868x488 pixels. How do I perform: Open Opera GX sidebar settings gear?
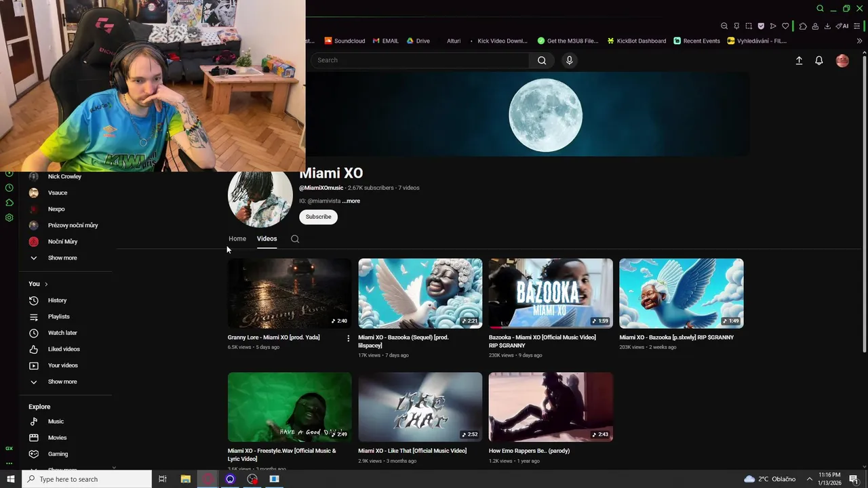click(x=9, y=218)
